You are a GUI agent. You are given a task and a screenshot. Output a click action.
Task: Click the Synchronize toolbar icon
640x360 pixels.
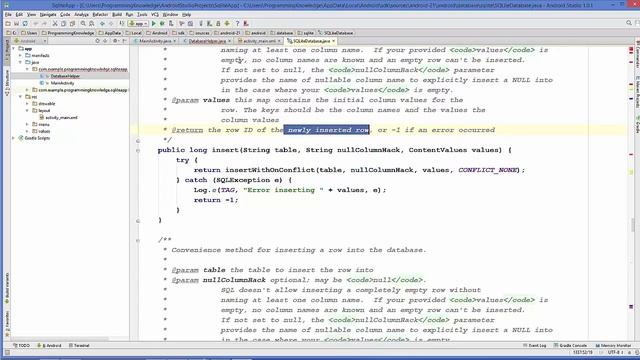(x=25, y=24)
